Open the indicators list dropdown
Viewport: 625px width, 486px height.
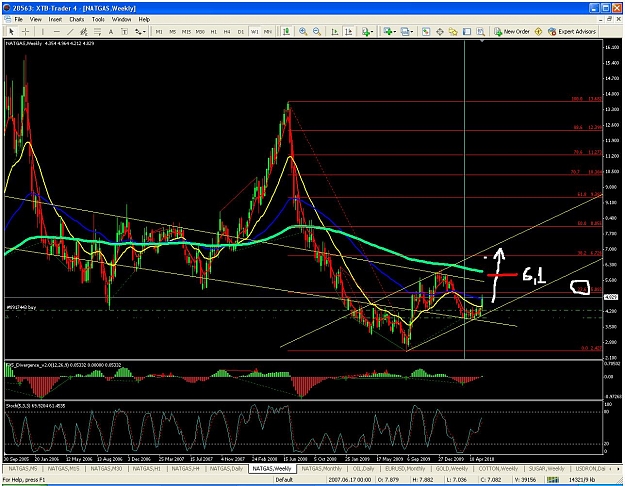coord(367,31)
